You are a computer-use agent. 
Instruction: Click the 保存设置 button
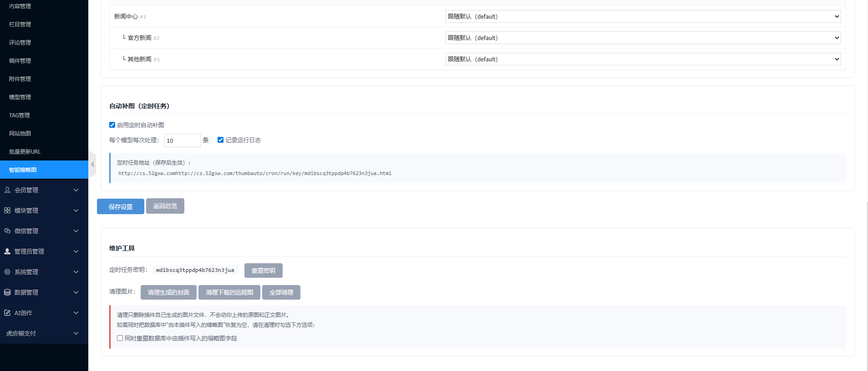121,206
